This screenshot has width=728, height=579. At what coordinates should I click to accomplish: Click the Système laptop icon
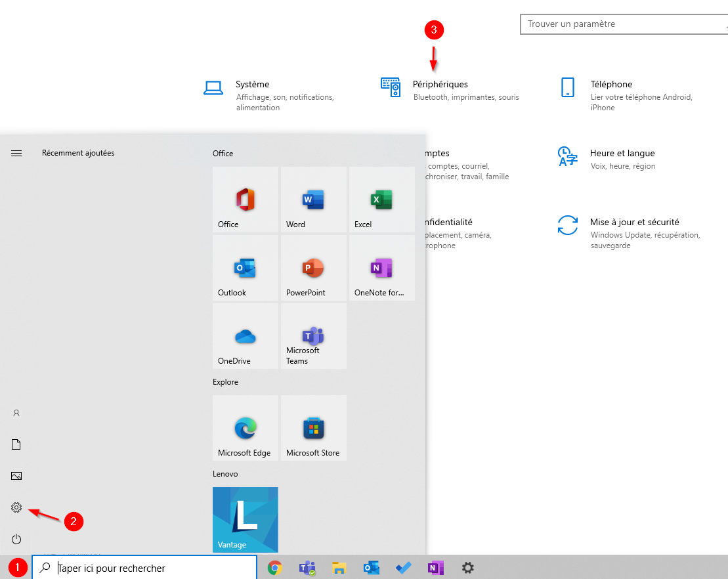[213, 88]
